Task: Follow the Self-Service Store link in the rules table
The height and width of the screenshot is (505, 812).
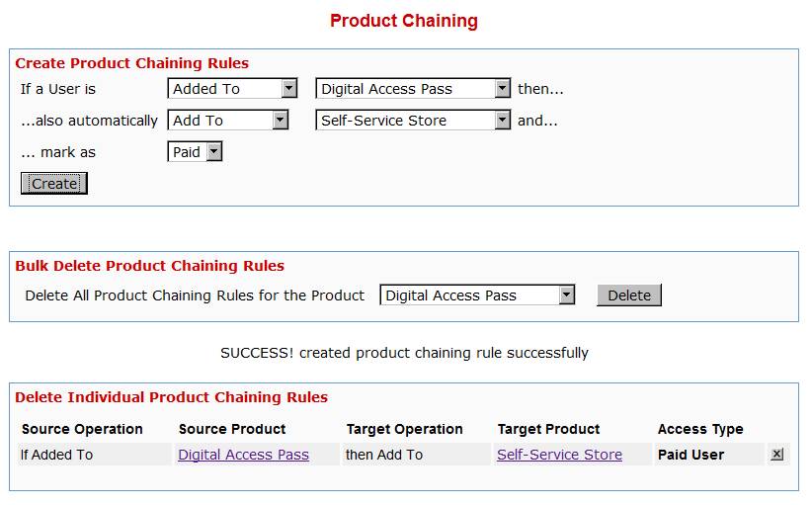Action: pyautogui.click(x=559, y=455)
